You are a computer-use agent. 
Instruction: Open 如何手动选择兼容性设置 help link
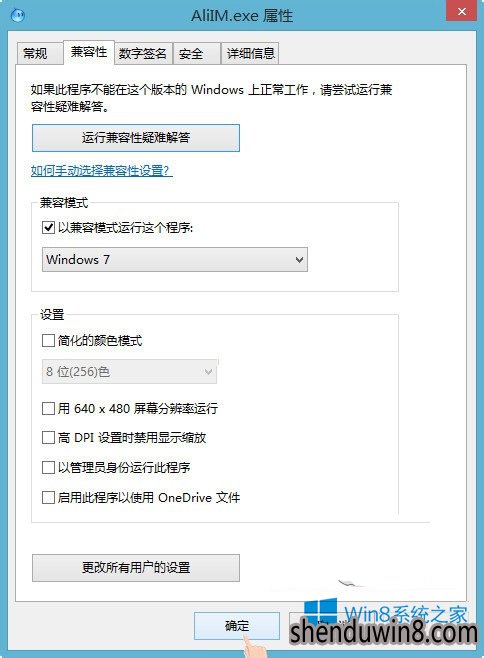tap(102, 170)
